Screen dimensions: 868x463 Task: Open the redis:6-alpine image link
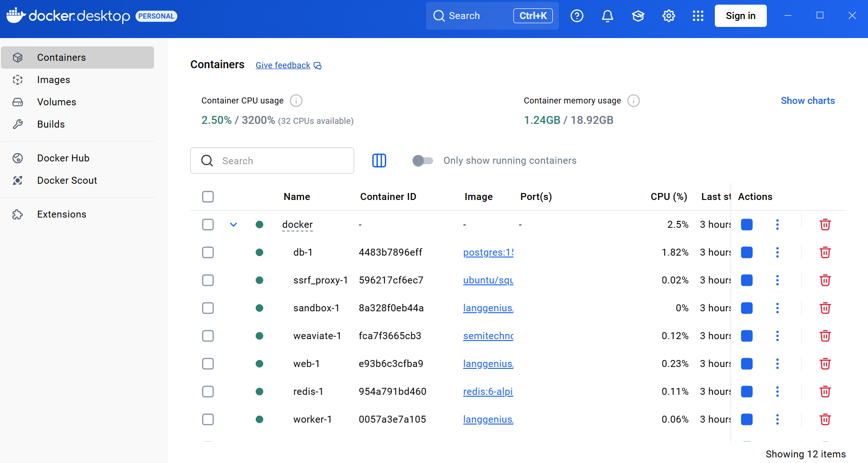tap(488, 392)
